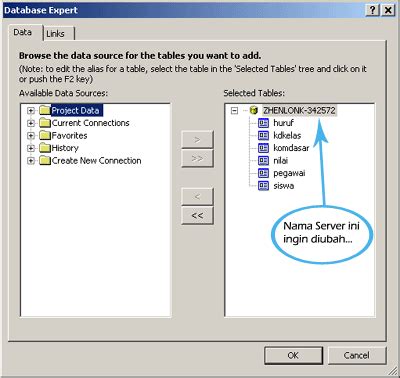Click the Cancel button
Viewport: 400px width, 378px height.
point(357,355)
